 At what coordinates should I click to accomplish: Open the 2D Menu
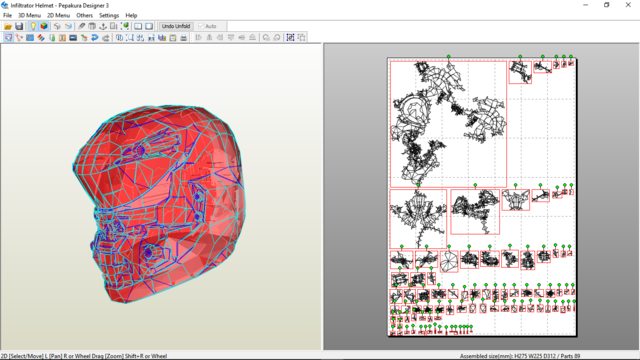click(x=58, y=16)
